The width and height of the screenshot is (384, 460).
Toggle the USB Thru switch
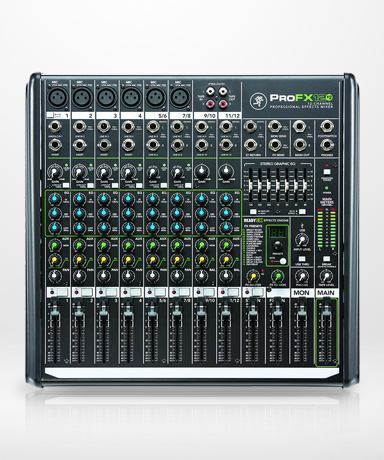click(x=302, y=259)
